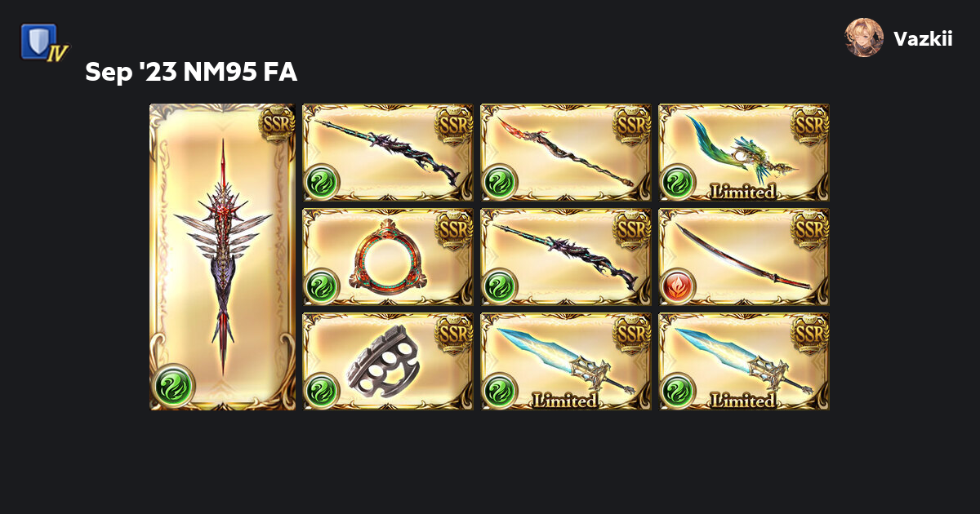The width and height of the screenshot is (980, 514).
Task: Click wind element icon on brass knuckles
Action: point(321,391)
